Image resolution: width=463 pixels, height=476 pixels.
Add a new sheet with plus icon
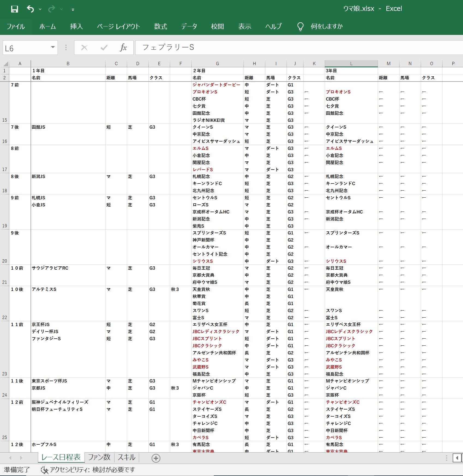(x=156, y=458)
